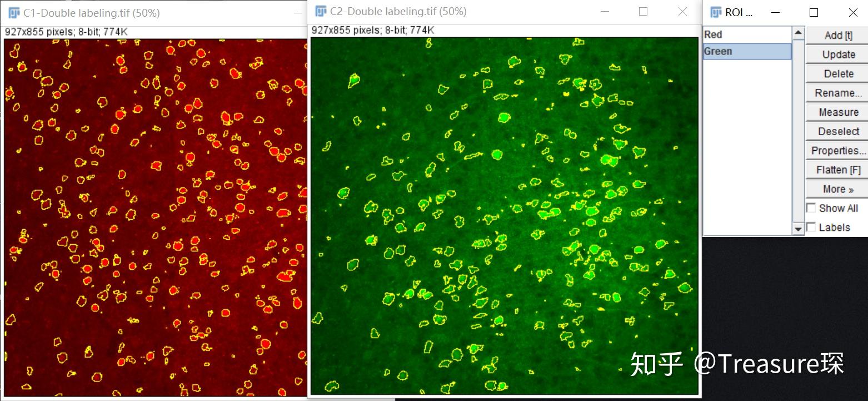Click the ImageJ icon of the C2-Double labeling window

[x=321, y=11]
